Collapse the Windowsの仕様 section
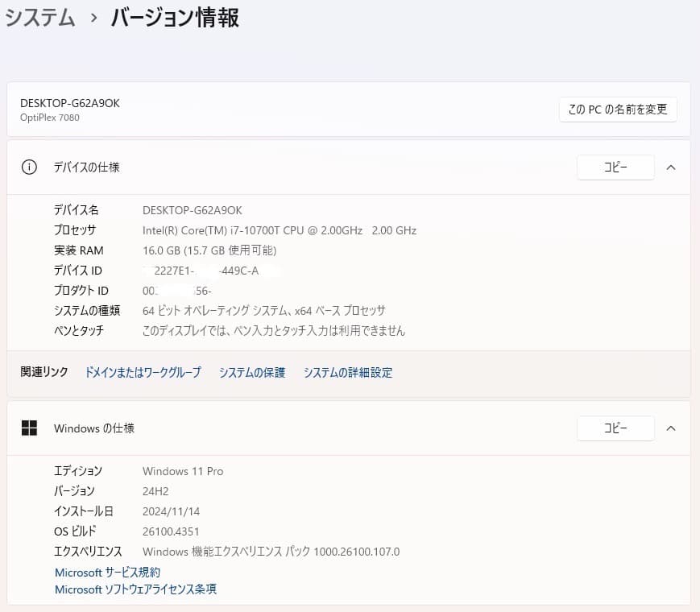Image resolution: width=700 pixels, height=612 pixels. [671, 428]
